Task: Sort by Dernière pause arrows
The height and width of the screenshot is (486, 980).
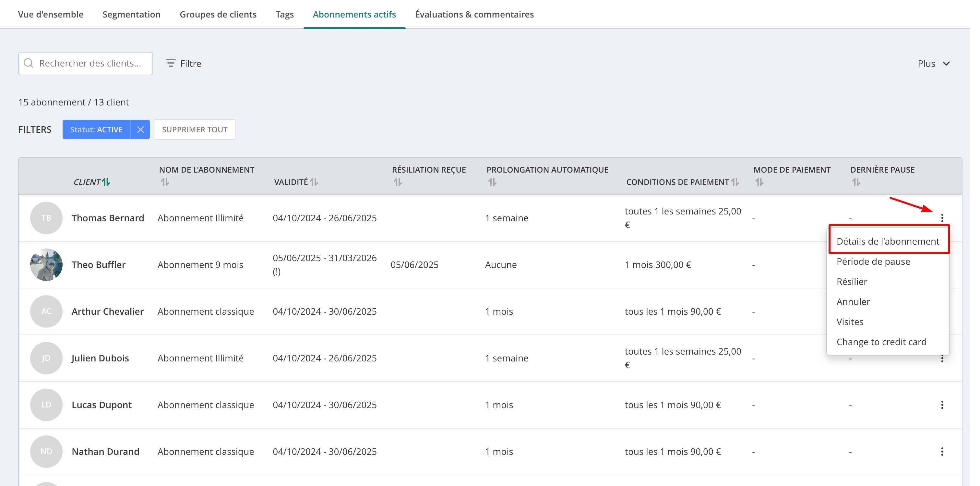Action: coord(856,182)
